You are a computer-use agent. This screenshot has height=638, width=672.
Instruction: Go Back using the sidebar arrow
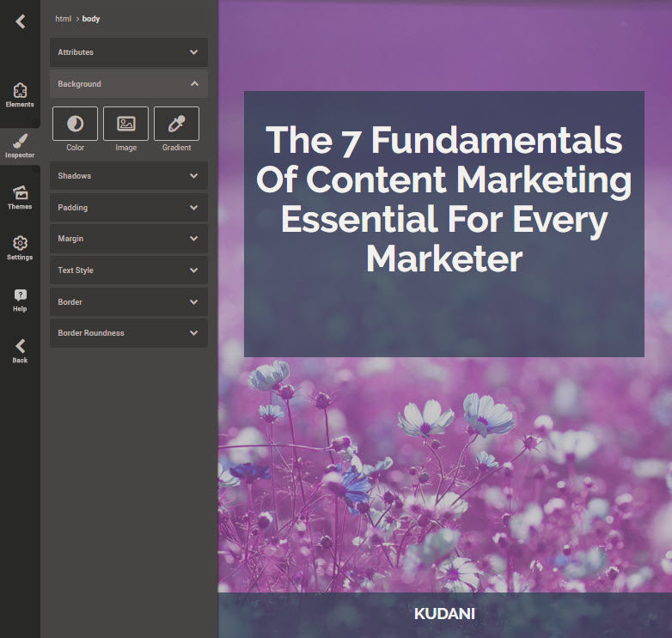(20, 351)
